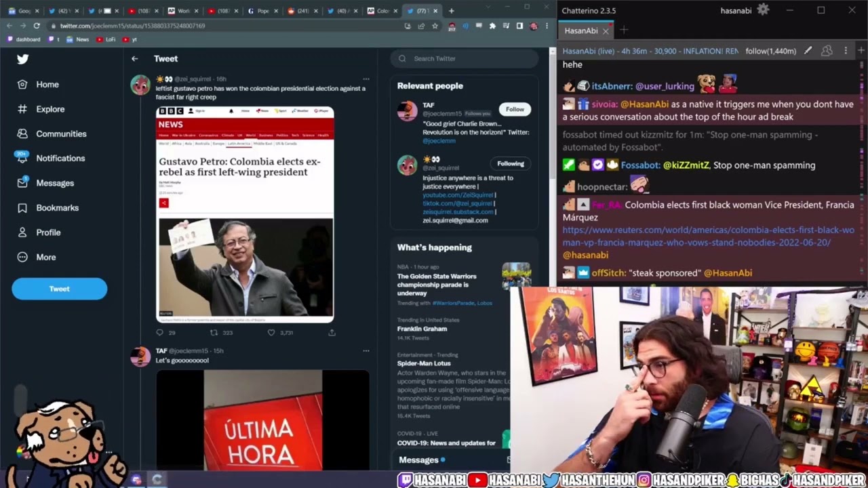Open Chrome three-dot menu
Screen dimensions: 868x488
(547, 26)
